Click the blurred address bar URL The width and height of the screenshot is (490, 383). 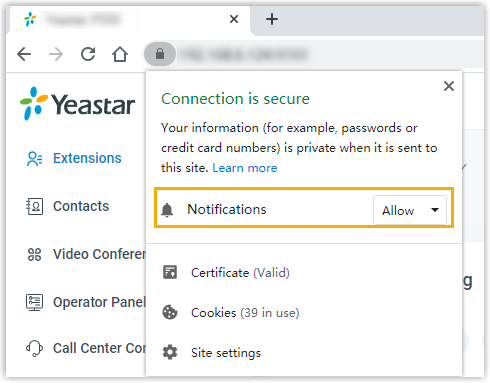point(243,54)
